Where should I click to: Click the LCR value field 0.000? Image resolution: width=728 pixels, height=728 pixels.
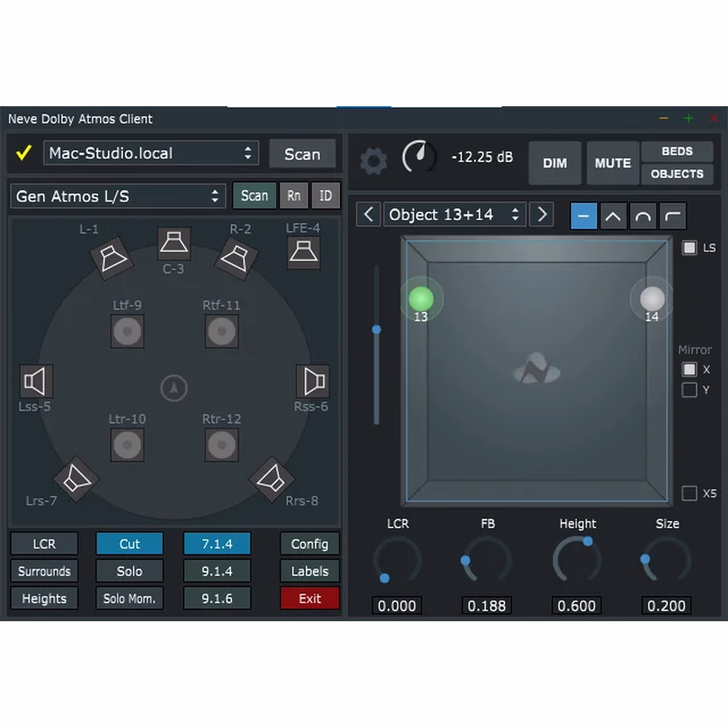(x=397, y=605)
